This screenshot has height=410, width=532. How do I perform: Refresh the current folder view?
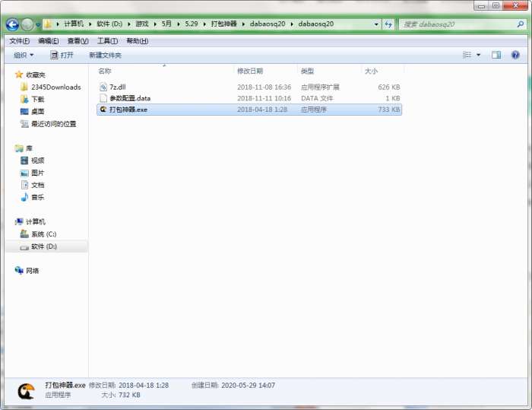tap(388, 24)
